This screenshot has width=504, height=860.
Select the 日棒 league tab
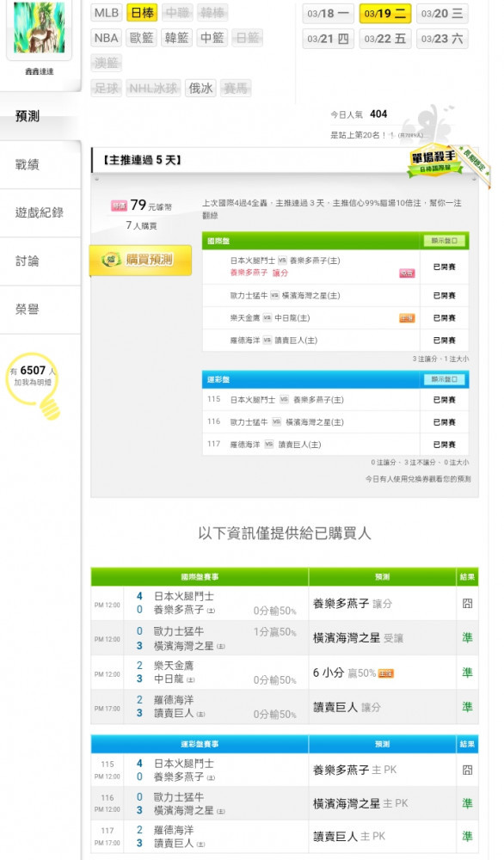[142, 13]
